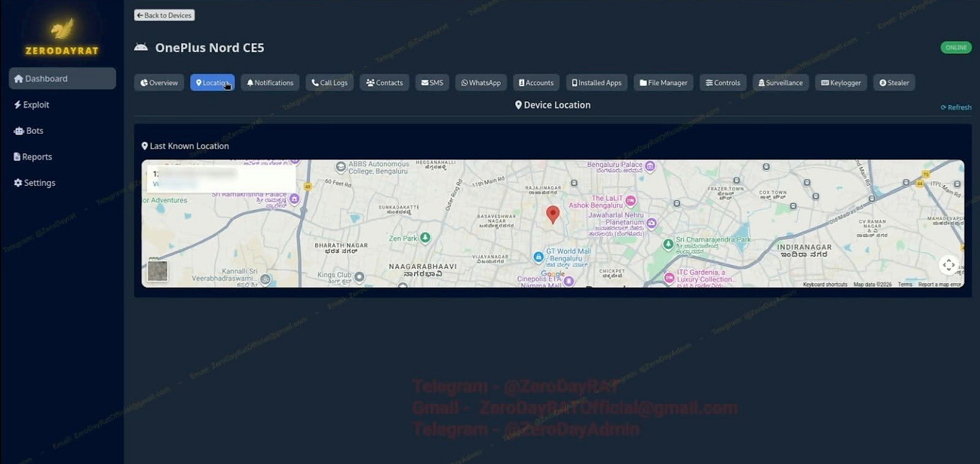Click the ONLINE status badge
980x464 pixels.
point(956,48)
